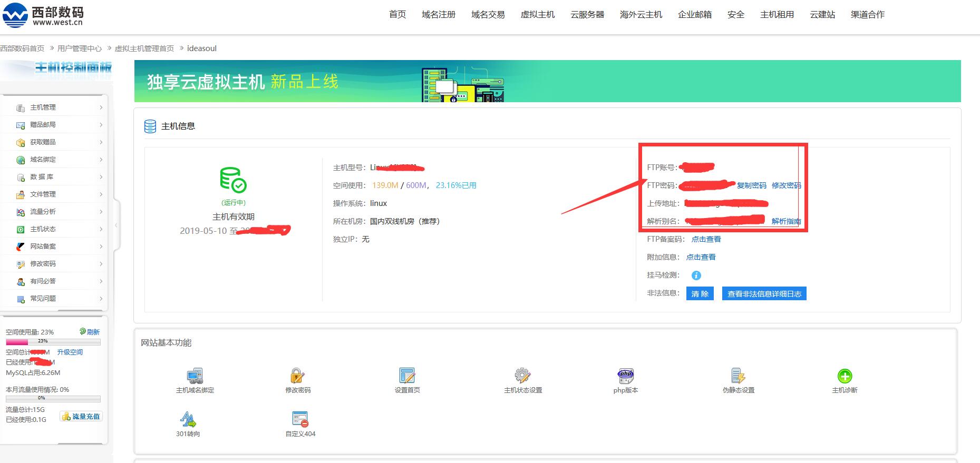Click the 升级空间 link
980x463 pixels.
(70, 352)
